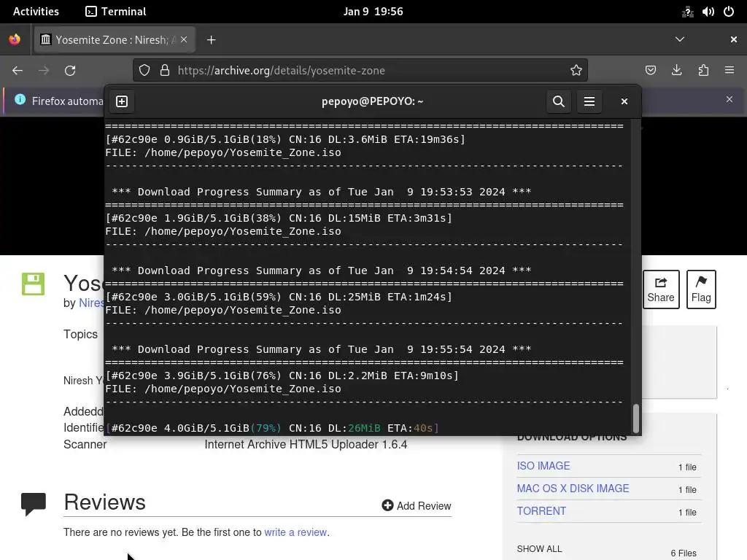The height and width of the screenshot is (560, 747).
Task: Reload the archive.org page
Action: tap(70, 71)
